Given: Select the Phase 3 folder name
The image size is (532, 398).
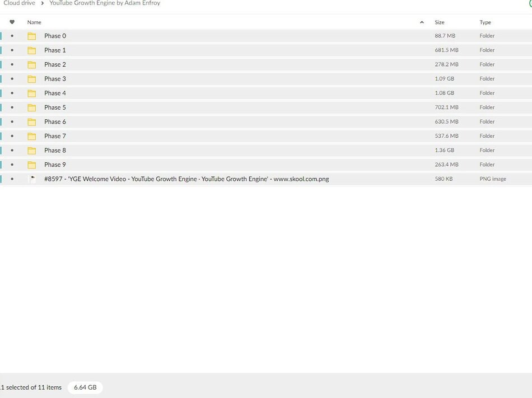Looking at the screenshot, I should click(55, 79).
